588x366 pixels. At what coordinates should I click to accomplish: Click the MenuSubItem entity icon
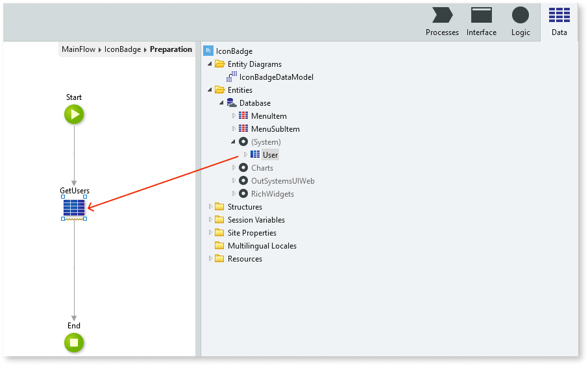(243, 128)
